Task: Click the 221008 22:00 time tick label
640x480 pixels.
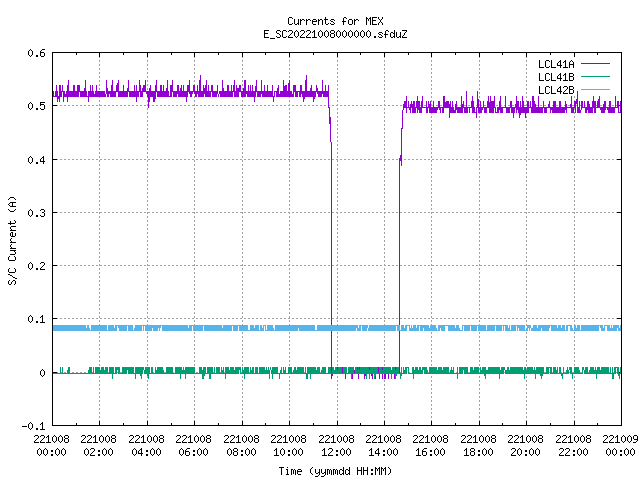Action: click(x=573, y=446)
